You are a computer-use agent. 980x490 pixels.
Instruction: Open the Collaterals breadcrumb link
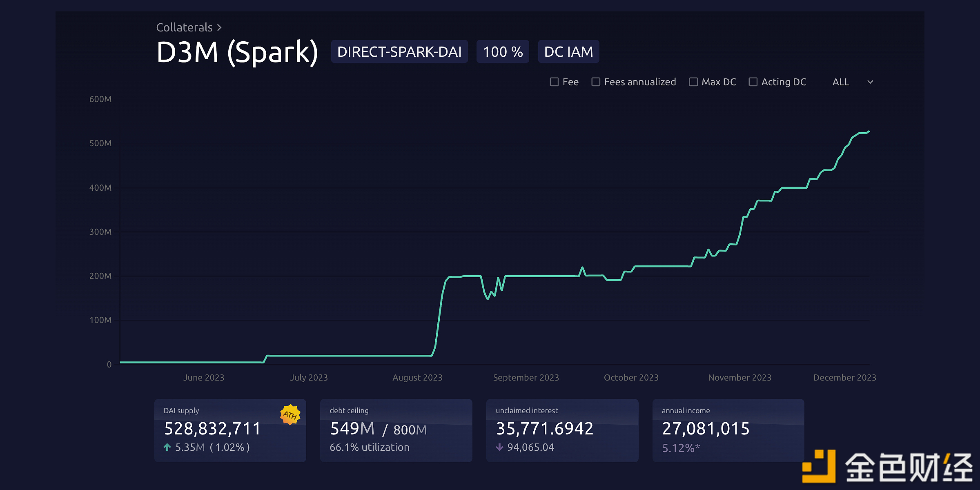click(x=185, y=27)
